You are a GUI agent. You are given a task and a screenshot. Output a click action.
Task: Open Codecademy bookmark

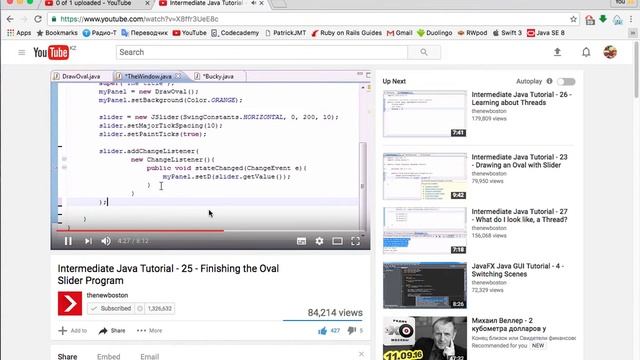tap(235, 33)
